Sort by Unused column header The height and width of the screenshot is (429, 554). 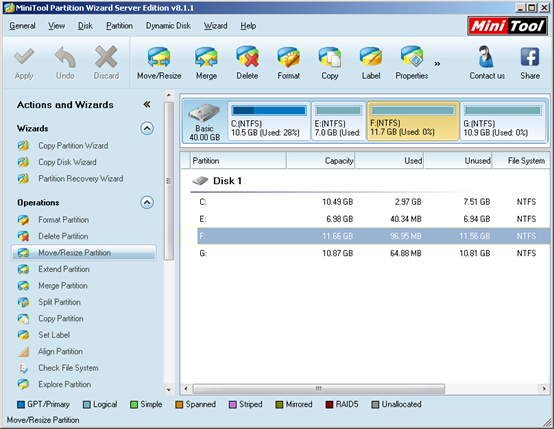coord(458,161)
